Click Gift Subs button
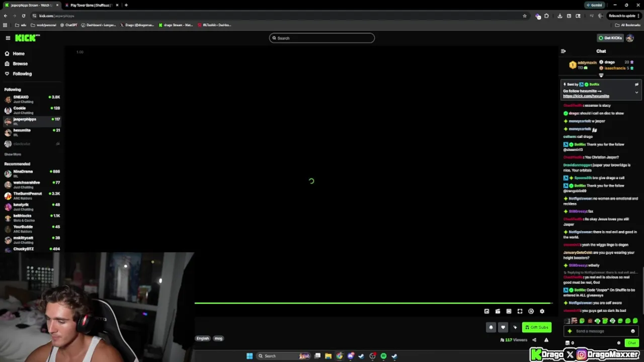This screenshot has width=644, height=362. (x=536, y=327)
